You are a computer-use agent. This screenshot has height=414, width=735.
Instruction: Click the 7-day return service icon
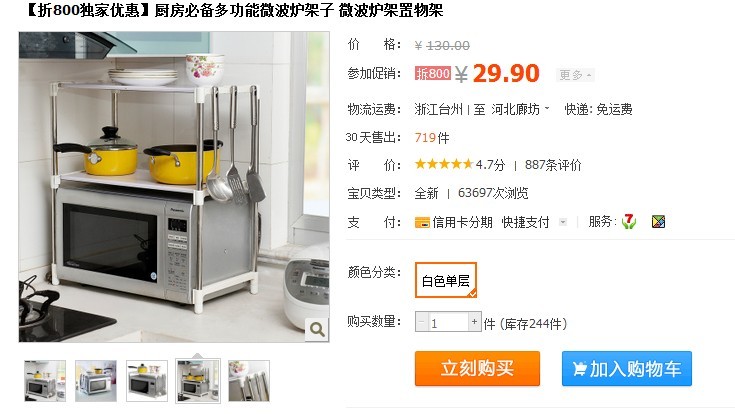tap(629, 221)
